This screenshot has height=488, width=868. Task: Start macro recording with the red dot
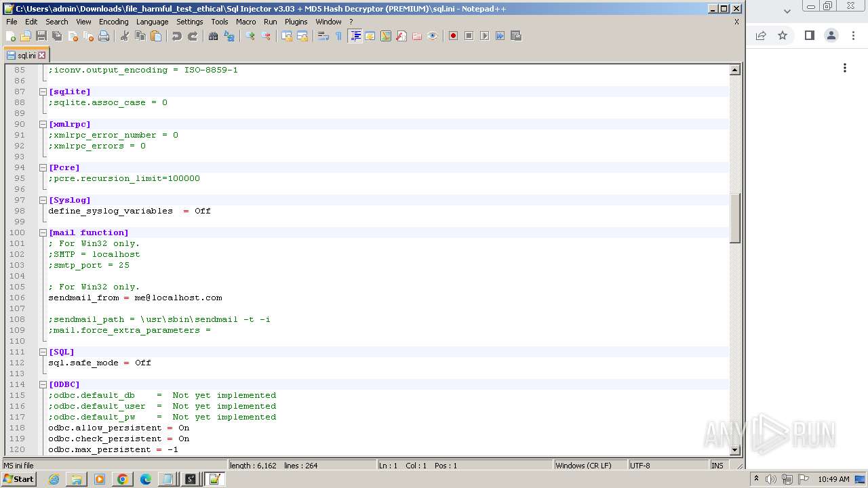pyautogui.click(x=453, y=36)
